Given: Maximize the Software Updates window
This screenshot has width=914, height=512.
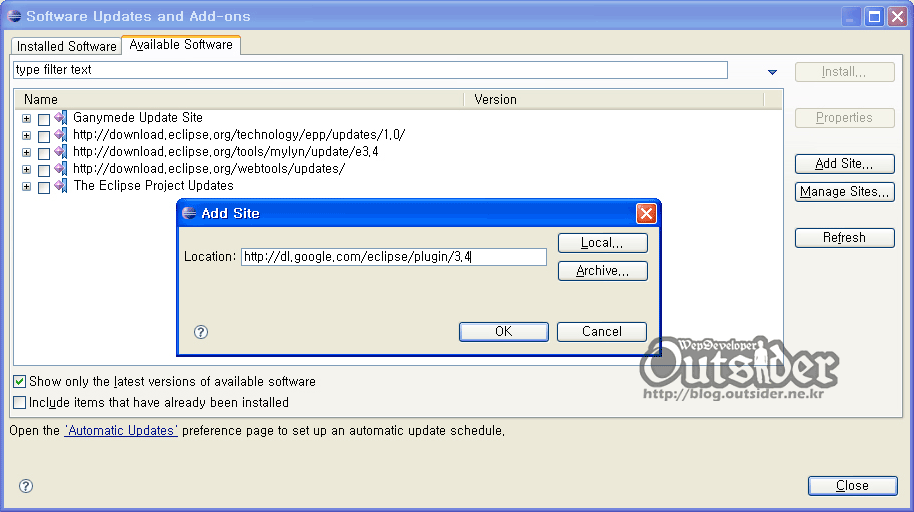Looking at the screenshot, I should (874, 16).
